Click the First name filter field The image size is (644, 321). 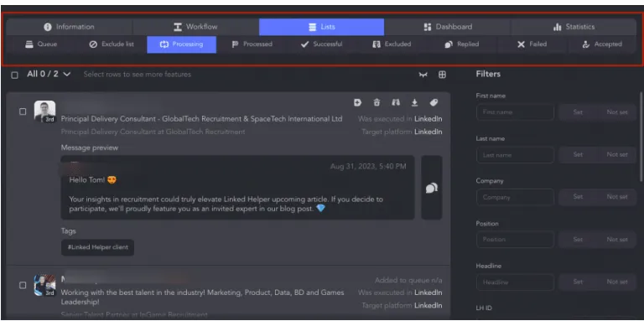coord(515,112)
